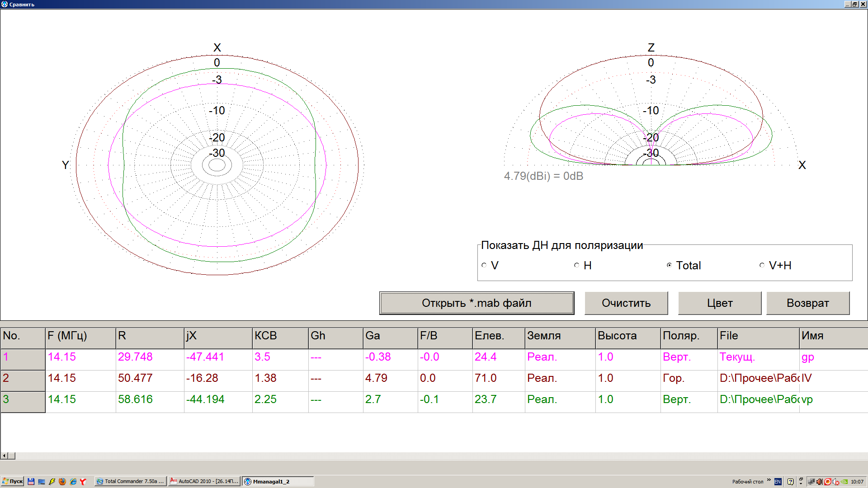Click the show desktop quick launch icon
The image size is (868, 488).
click(x=42, y=482)
